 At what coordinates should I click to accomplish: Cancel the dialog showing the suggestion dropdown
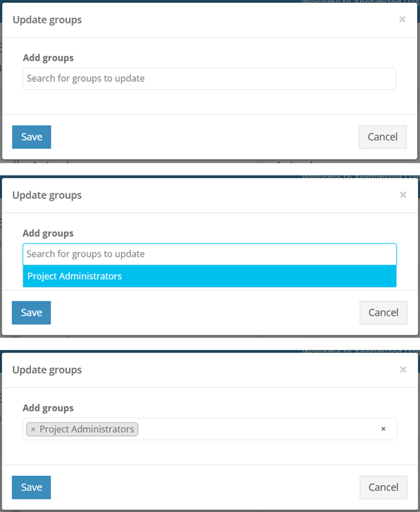(x=384, y=312)
